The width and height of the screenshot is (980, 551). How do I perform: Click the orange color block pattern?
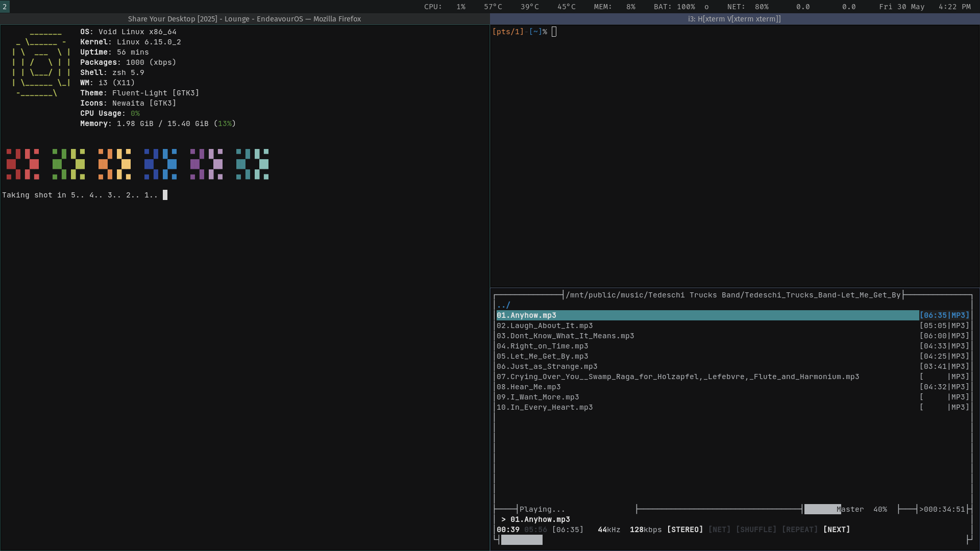pos(115,164)
